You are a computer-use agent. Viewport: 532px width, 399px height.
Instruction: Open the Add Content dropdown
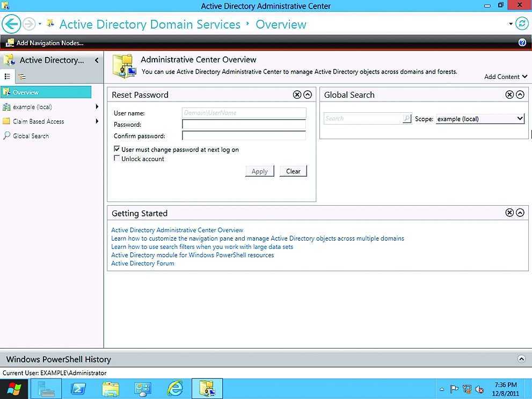(505, 77)
